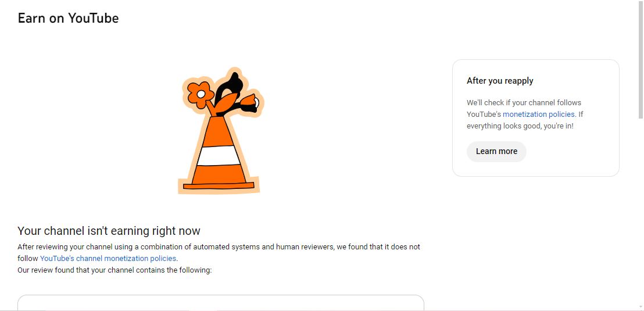This screenshot has height=311, width=644.
Task: Click the flat base of the traffic cone
Action: click(x=219, y=185)
